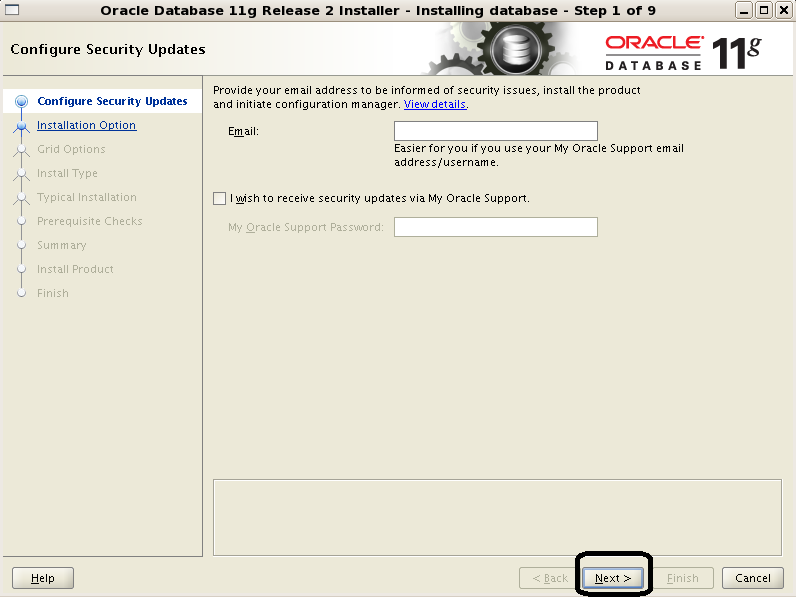Click the My Oracle Support Password field
The height and width of the screenshot is (597, 796).
pyautogui.click(x=495, y=227)
